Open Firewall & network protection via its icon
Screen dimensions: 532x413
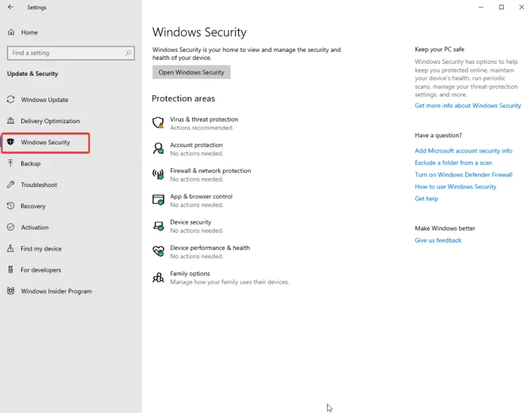click(158, 174)
